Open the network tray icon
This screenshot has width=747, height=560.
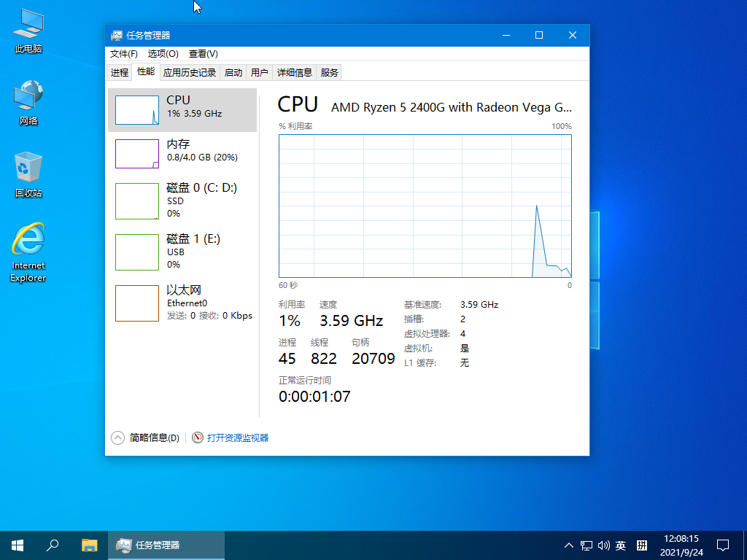click(x=587, y=545)
